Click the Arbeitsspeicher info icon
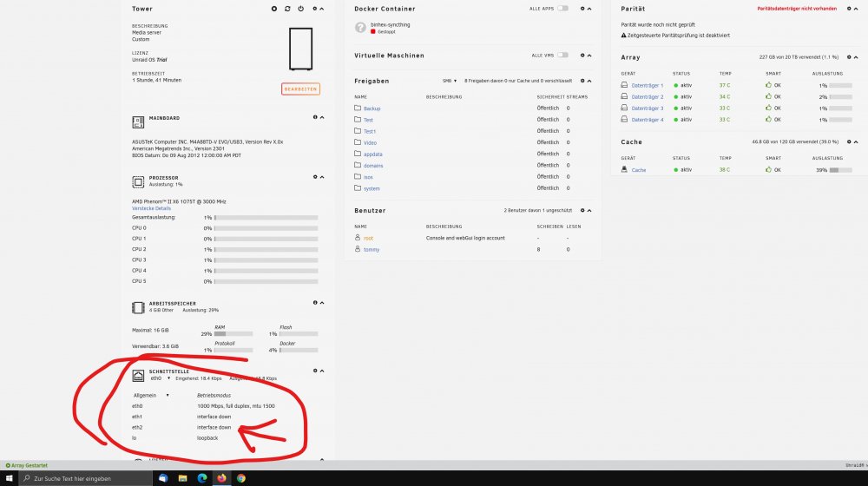The image size is (868, 486). point(315,303)
